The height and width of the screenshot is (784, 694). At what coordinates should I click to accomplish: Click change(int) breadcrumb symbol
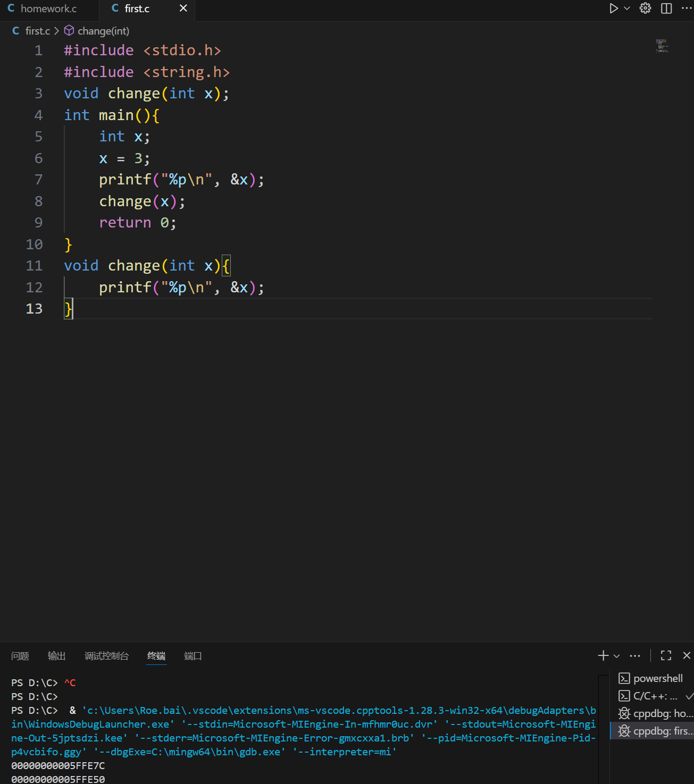pyautogui.click(x=103, y=31)
